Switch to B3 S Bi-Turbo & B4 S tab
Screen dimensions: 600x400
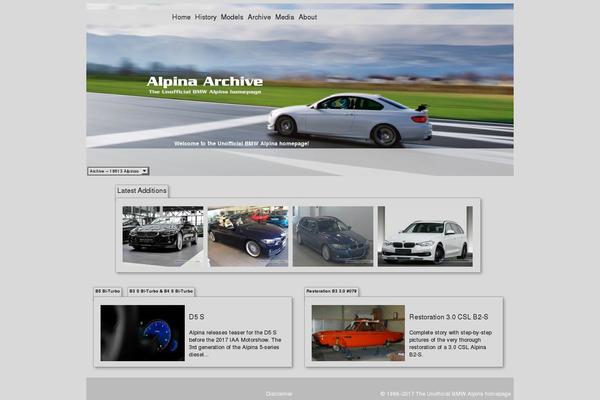(x=161, y=291)
